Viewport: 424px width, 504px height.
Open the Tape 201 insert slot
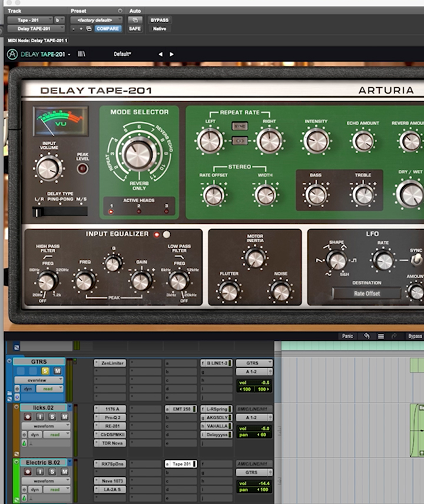click(x=181, y=464)
